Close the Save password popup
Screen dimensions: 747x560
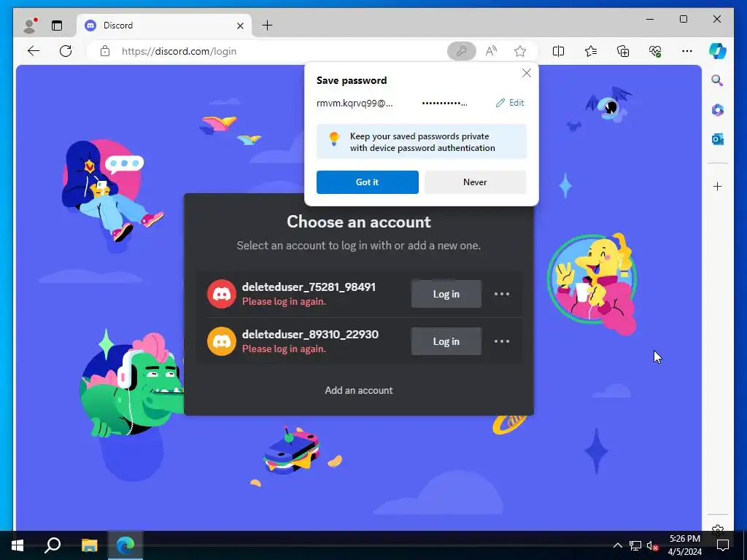point(527,73)
